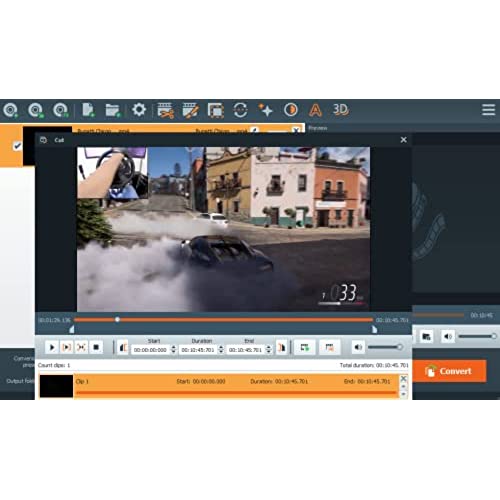Screen dimensions: 500x500
Task: Adjust the Cut dialog volume slider
Action: pos(385,347)
